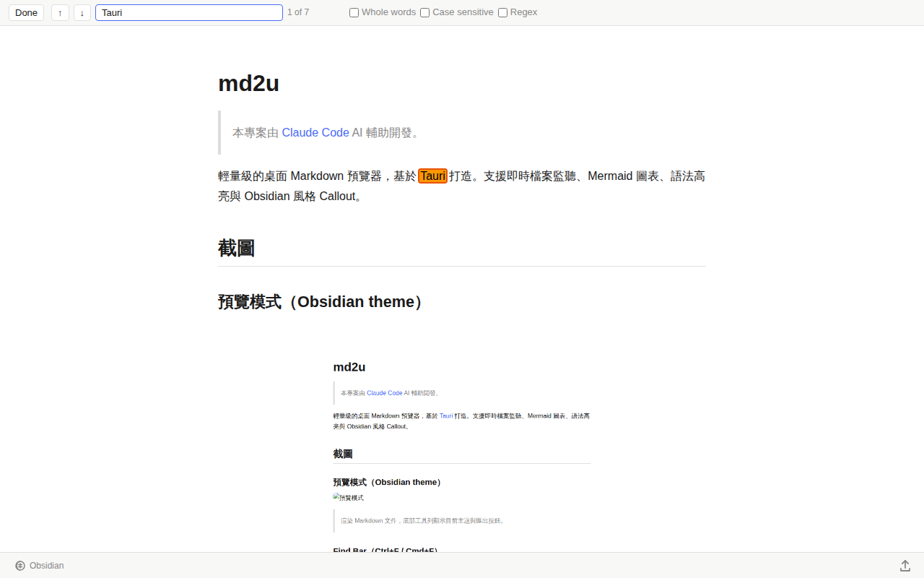
Task: Click the theme icon beside Obsidian label
Action: (x=20, y=566)
